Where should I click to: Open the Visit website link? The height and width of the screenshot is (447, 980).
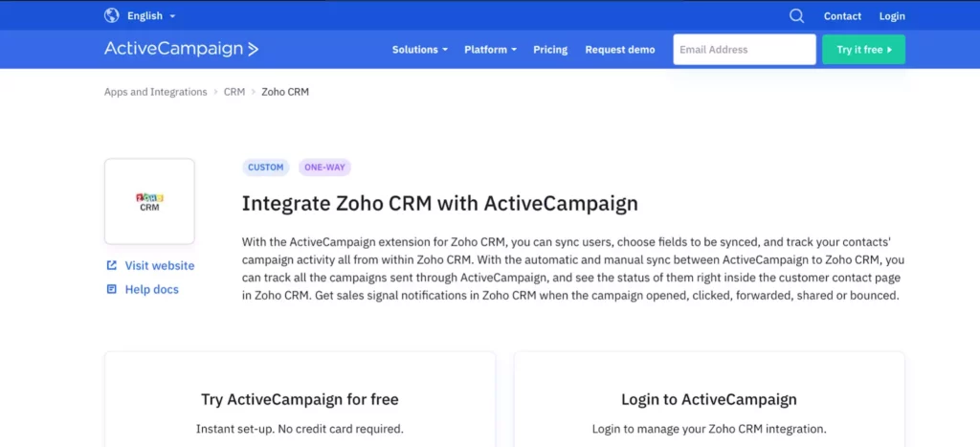point(160,266)
